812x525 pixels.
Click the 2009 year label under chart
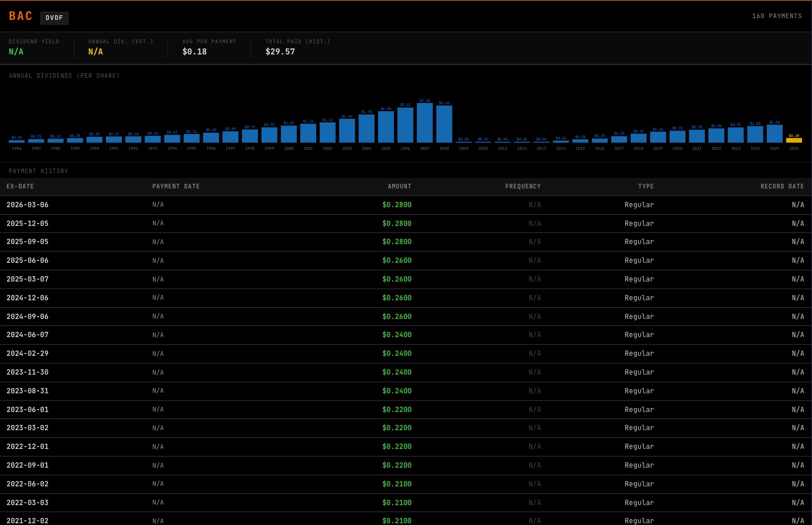(x=464, y=149)
